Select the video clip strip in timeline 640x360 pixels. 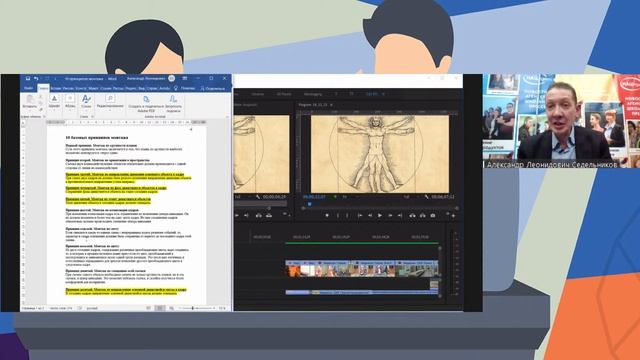click(362, 269)
